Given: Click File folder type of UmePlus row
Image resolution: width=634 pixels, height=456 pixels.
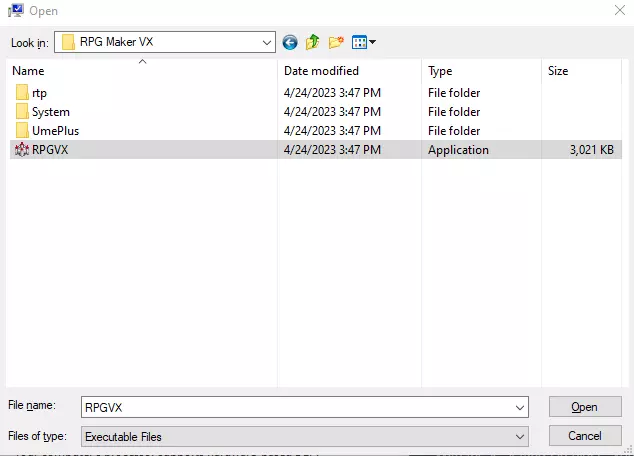Looking at the screenshot, I should [454, 131].
